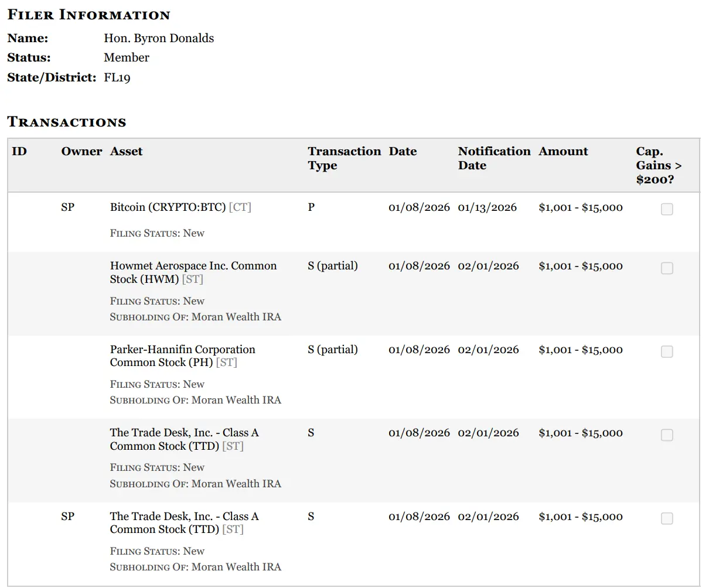This screenshot has height=588, width=709.
Task: Click the ID column header
Action: click(19, 151)
